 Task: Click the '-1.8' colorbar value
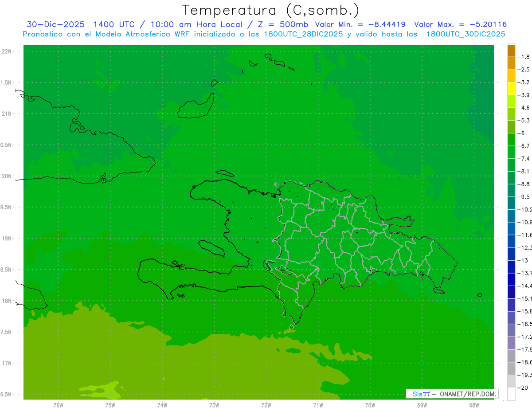tap(523, 57)
